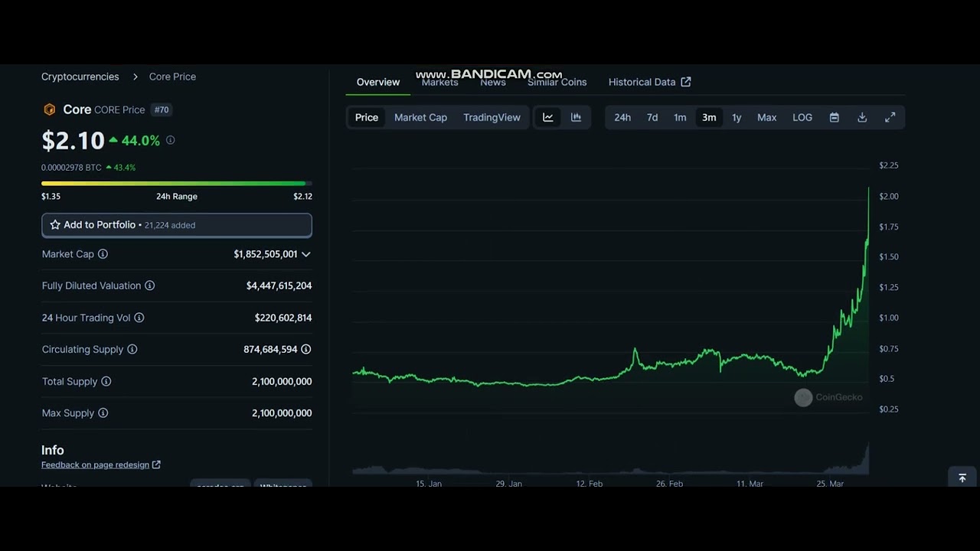Select the Max time range

tap(767, 117)
